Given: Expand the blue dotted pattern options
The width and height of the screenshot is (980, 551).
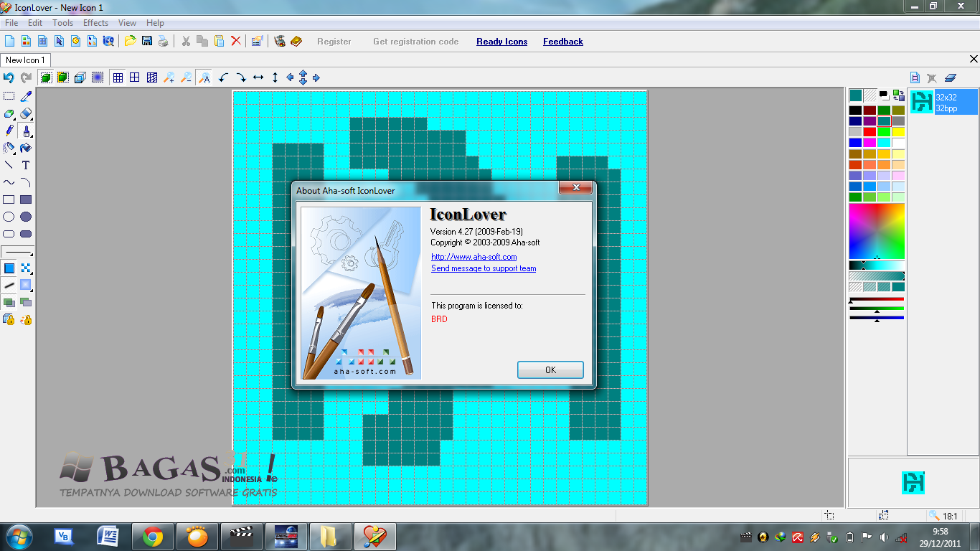Looking at the screenshot, I should point(32,272).
